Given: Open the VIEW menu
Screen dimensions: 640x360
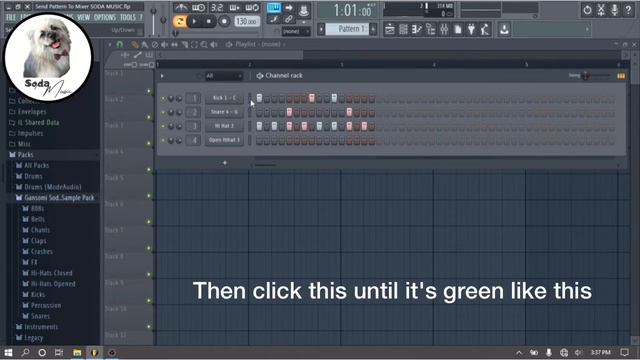Looking at the screenshot, I should point(83,17).
